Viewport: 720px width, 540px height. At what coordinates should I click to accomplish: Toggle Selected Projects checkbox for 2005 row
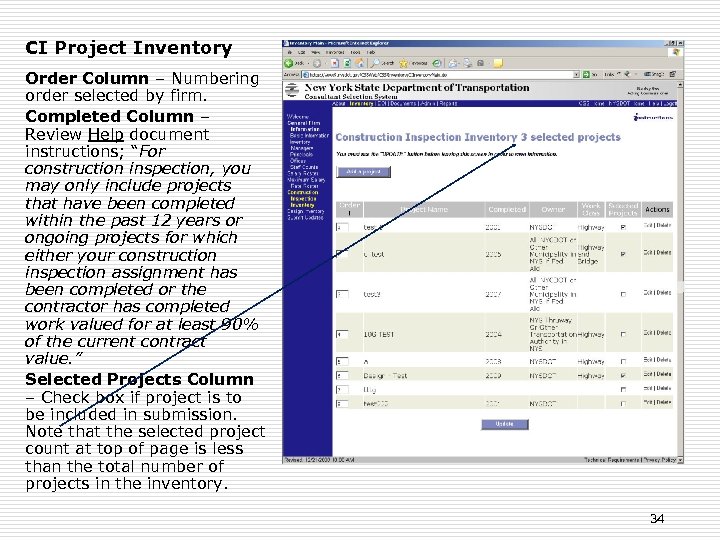(623, 254)
